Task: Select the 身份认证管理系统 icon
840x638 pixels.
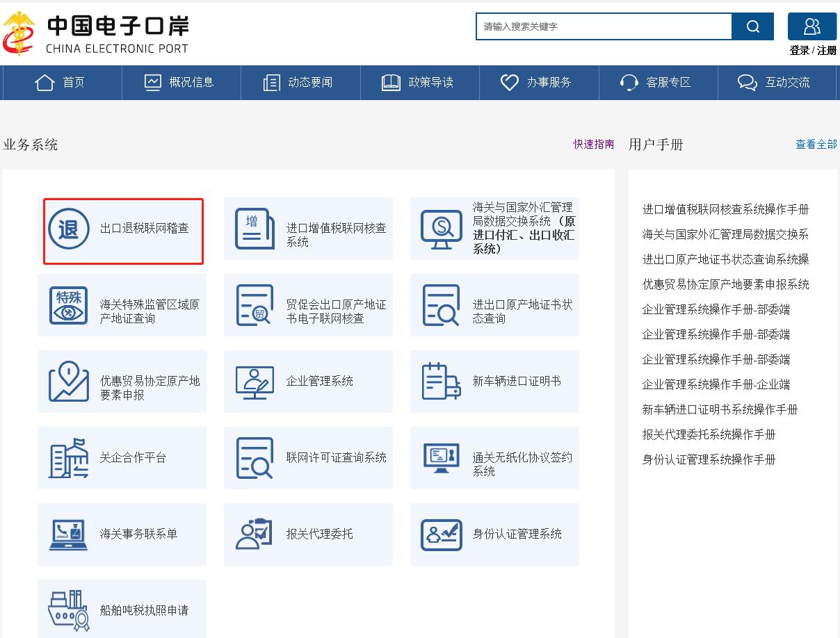Action: (x=441, y=534)
